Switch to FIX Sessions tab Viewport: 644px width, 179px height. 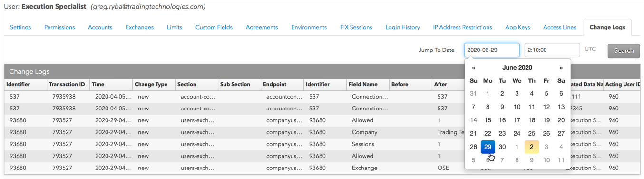356,27
